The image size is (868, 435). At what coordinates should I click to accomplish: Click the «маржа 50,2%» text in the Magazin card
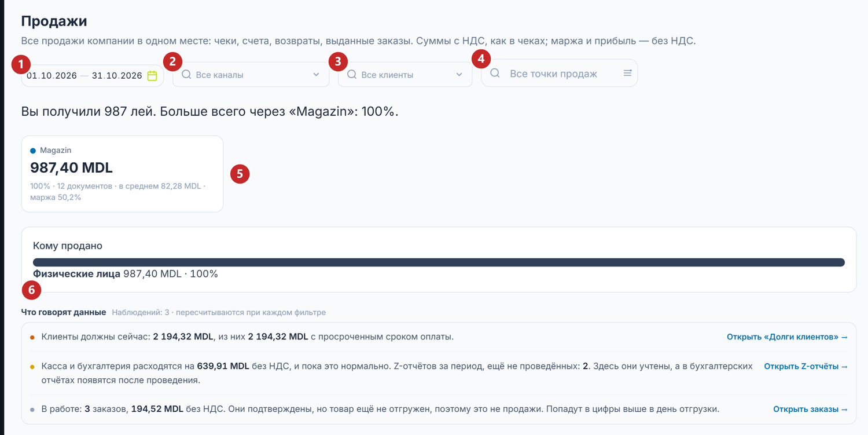[56, 198]
